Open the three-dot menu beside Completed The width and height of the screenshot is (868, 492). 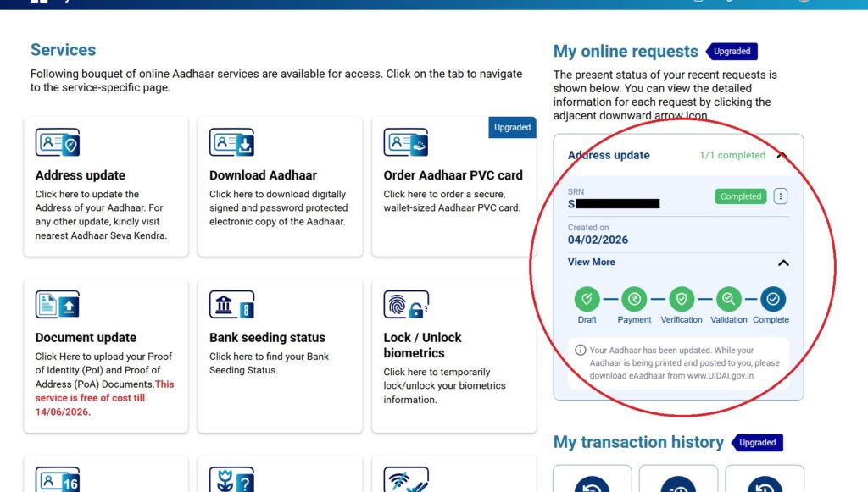click(x=781, y=196)
